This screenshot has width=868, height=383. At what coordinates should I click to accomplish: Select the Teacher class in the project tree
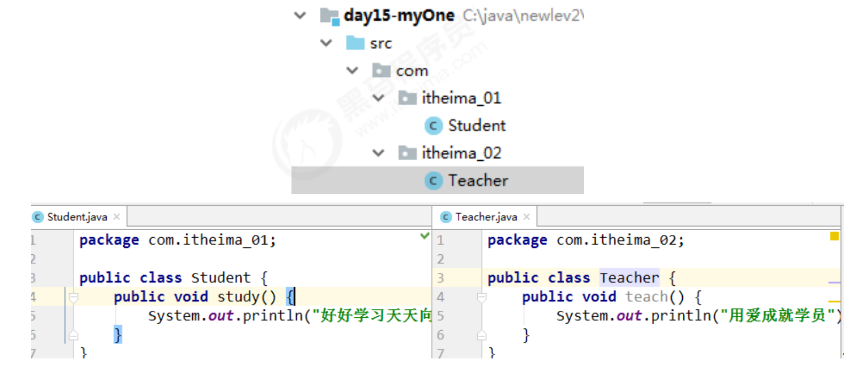478,181
